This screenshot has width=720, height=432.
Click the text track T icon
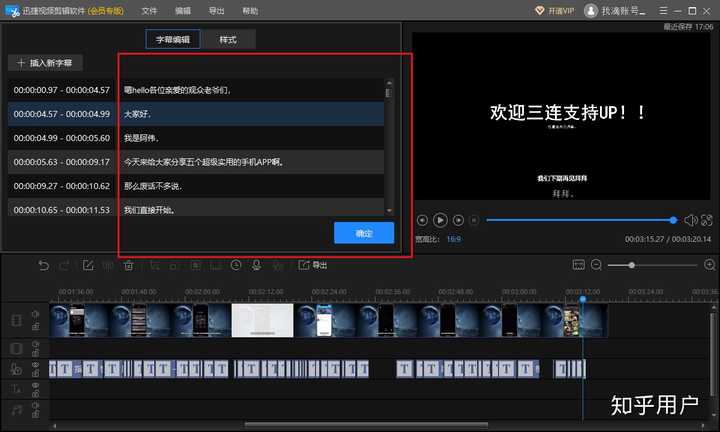point(16,389)
